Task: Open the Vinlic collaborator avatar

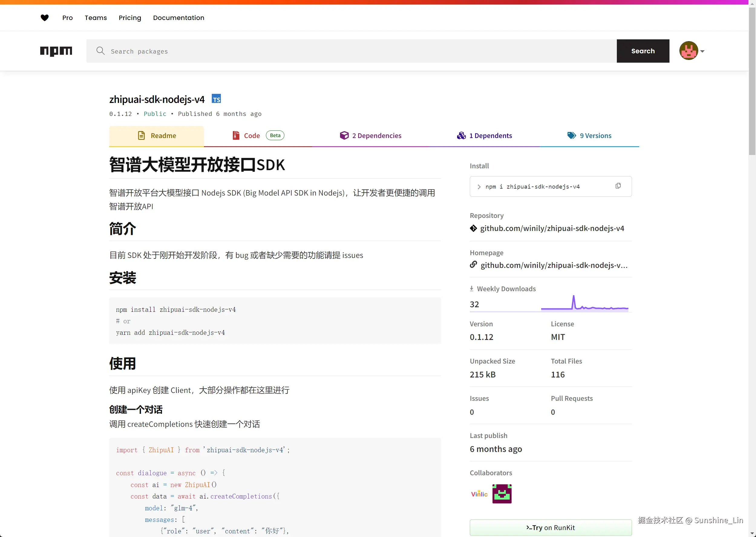Action: point(479,494)
